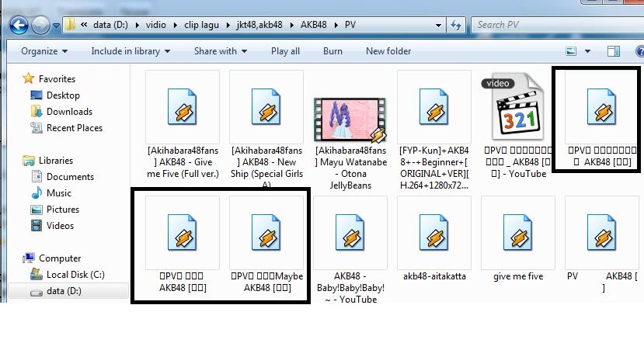
Task: Click the file name text give me five
Action: (518, 276)
